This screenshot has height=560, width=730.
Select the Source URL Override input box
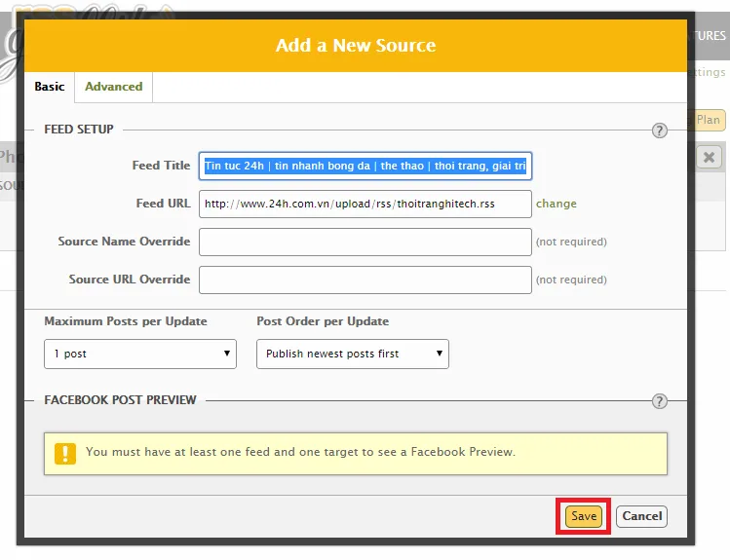(365, 280)
